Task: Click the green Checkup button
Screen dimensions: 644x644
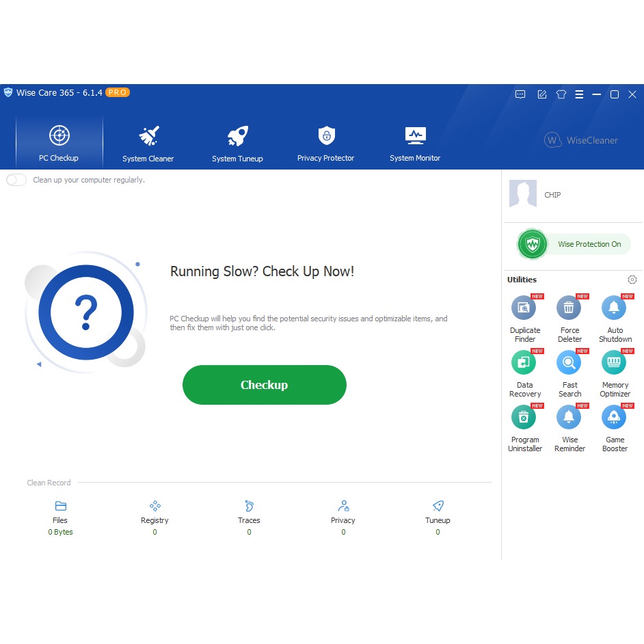Action: 264,385
